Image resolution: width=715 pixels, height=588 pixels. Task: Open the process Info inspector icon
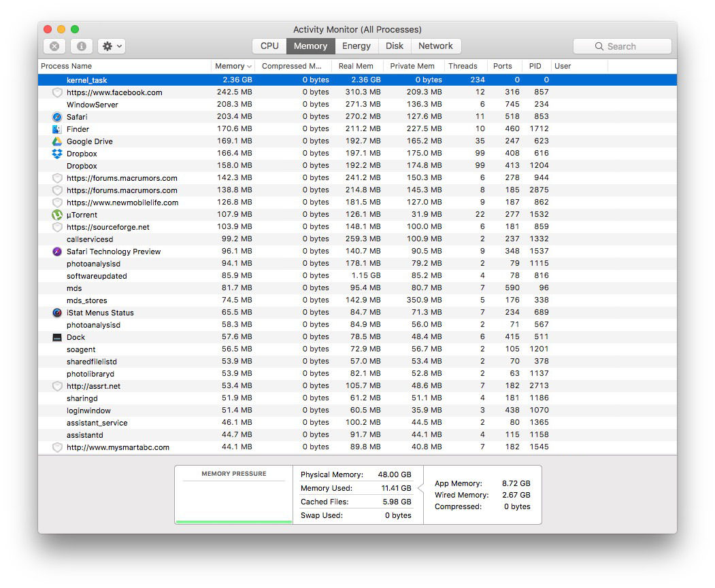click(x=82, y=46)
